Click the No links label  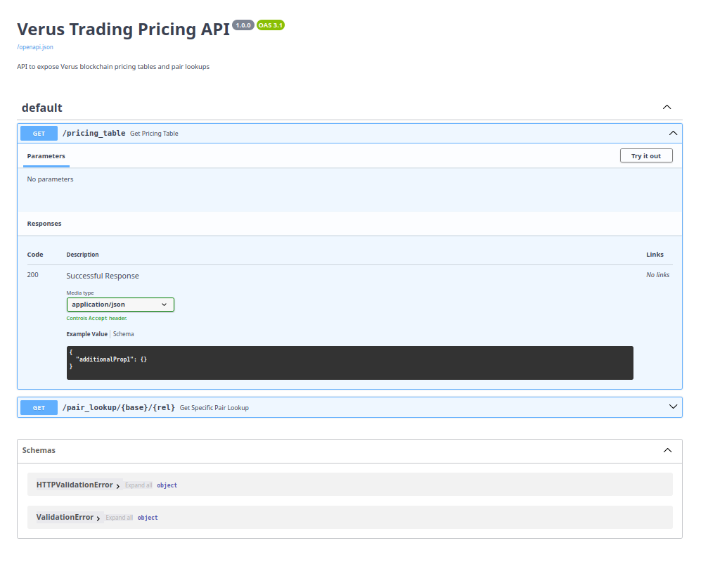[x=657, y=275]
